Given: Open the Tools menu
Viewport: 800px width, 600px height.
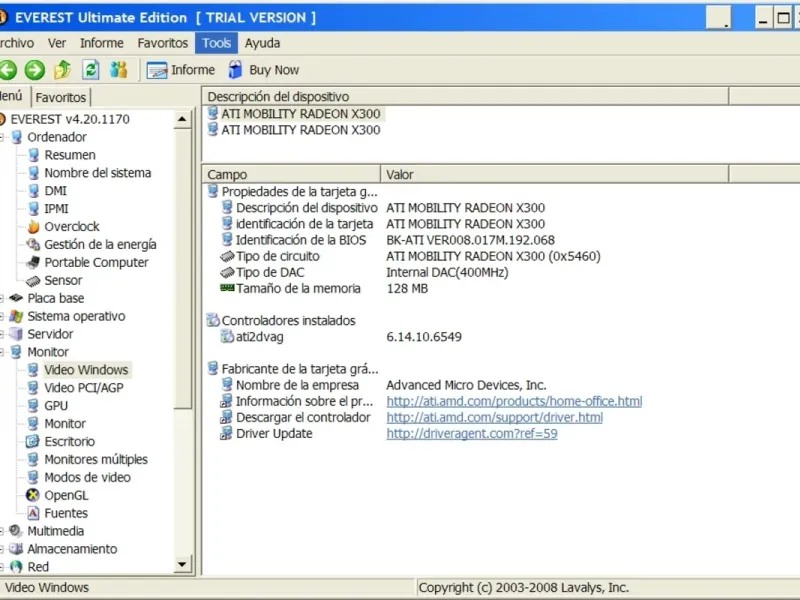Looking at the screenshot, I should (x=216, y=43).
